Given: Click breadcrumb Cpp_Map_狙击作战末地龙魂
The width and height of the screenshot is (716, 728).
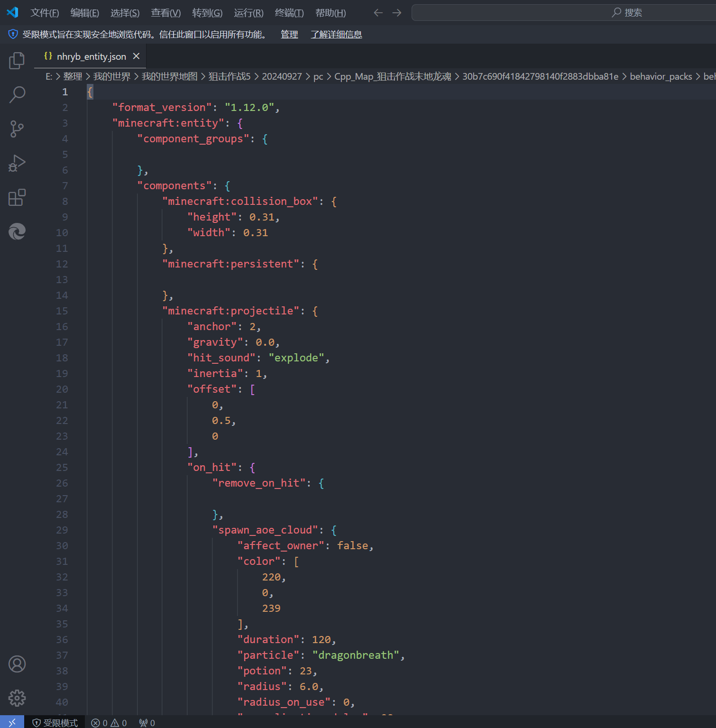Looking at the screenshot, I should pyautogui.click(x=393, y=76).
